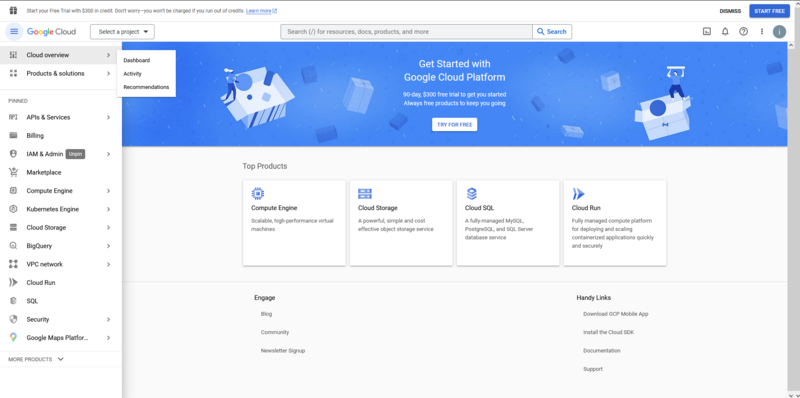Click the gift icon in the trial banner
800x398 pixels.
13,11
